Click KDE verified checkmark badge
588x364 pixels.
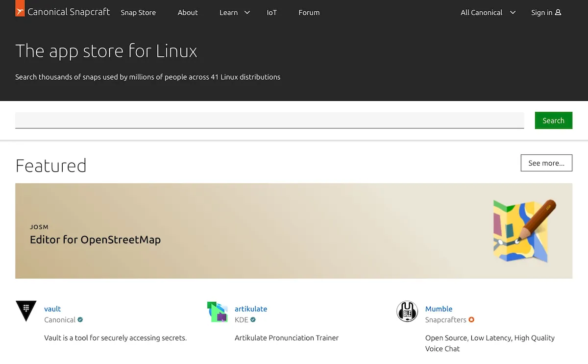[x=253, y=320]
